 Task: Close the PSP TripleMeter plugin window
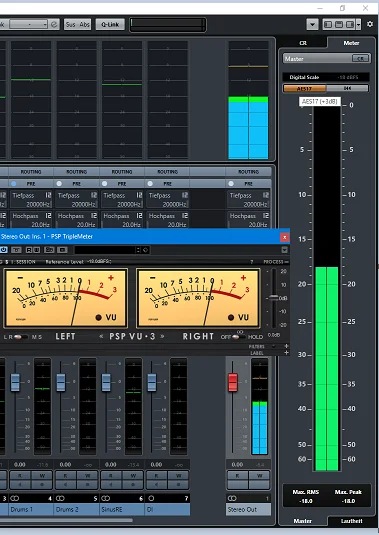tap(285, 237)
